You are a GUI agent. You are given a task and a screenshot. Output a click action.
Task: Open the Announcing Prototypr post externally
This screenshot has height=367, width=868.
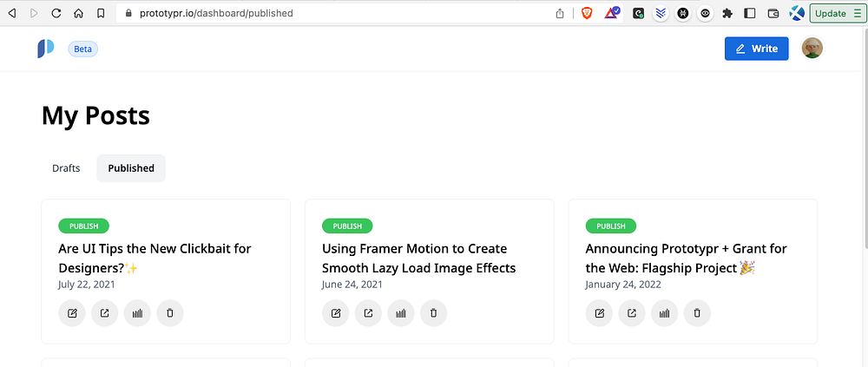pos(632,313)
